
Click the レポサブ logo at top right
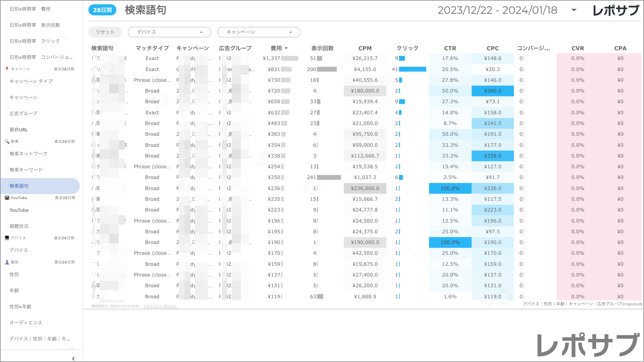616,10
